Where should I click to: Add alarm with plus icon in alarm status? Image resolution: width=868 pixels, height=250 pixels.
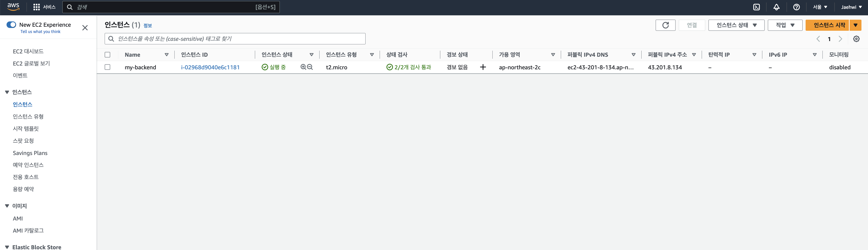[x=483, y=67]
